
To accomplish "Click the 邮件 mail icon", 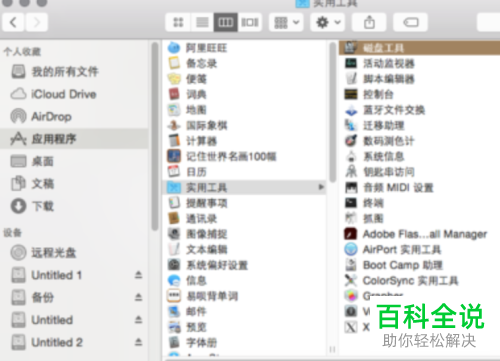I will coord(174,311).
